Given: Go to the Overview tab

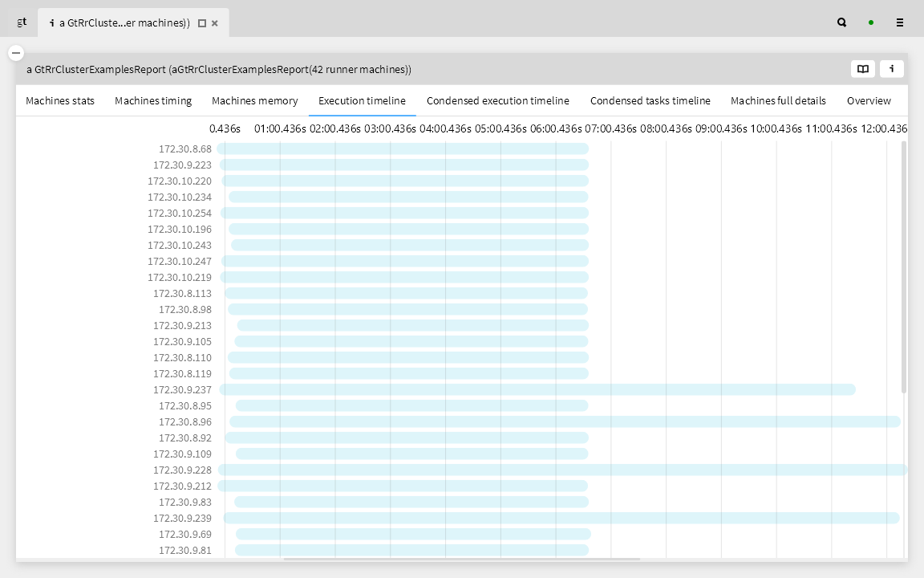Looking at the screenshot, I should pos(869,101).
